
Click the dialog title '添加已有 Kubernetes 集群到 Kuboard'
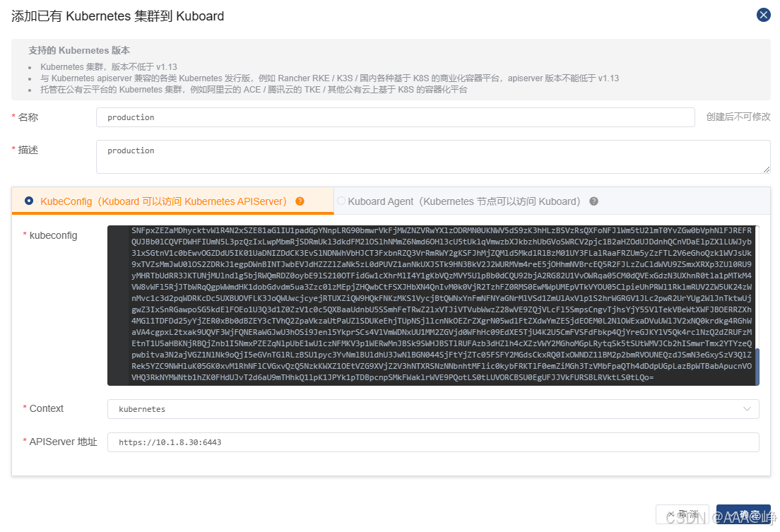click(118, 16)
